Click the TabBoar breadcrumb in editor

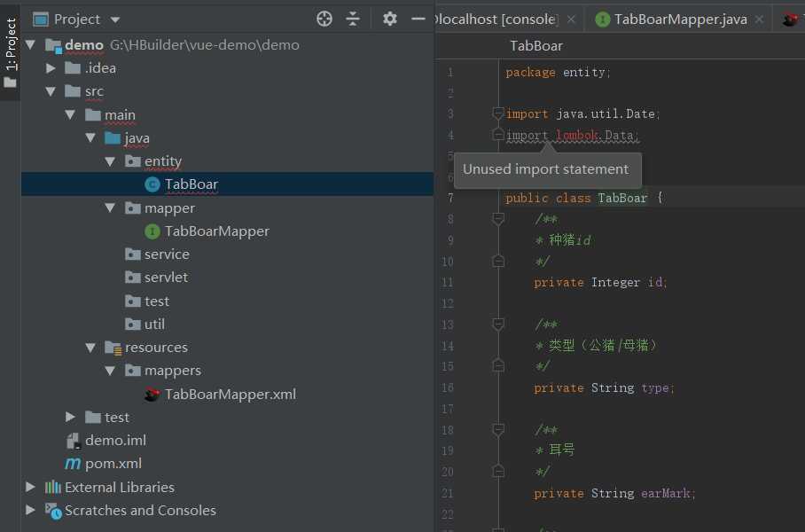tap(536, 46)
